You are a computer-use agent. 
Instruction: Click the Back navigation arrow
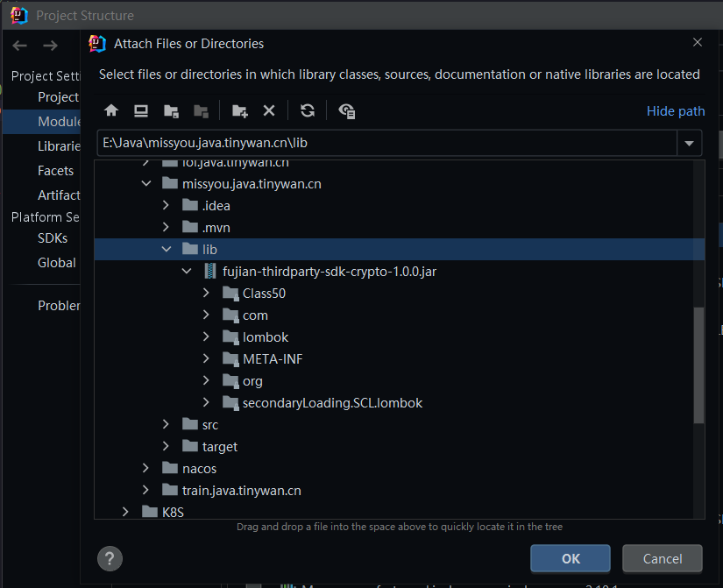coord(19,46)
